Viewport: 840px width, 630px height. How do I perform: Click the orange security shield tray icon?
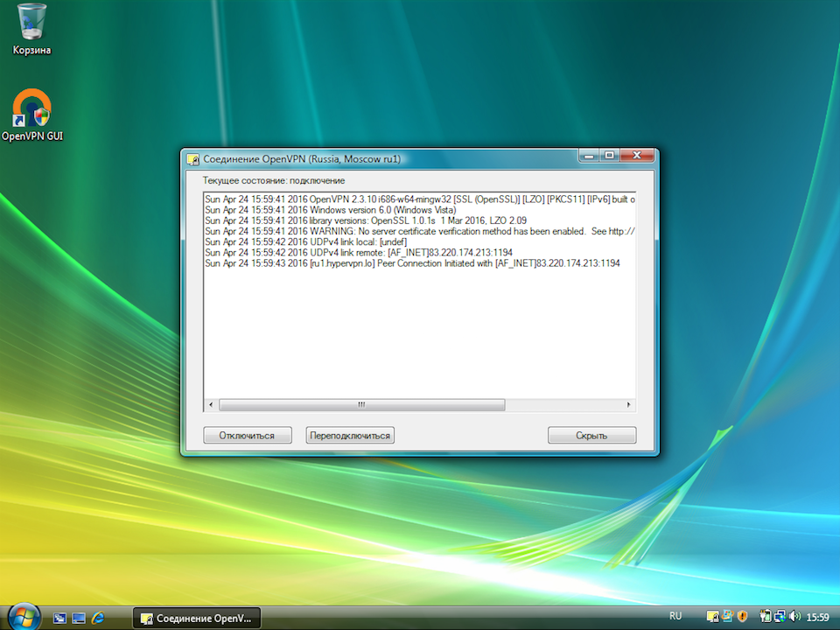click(x=742, y=617)
